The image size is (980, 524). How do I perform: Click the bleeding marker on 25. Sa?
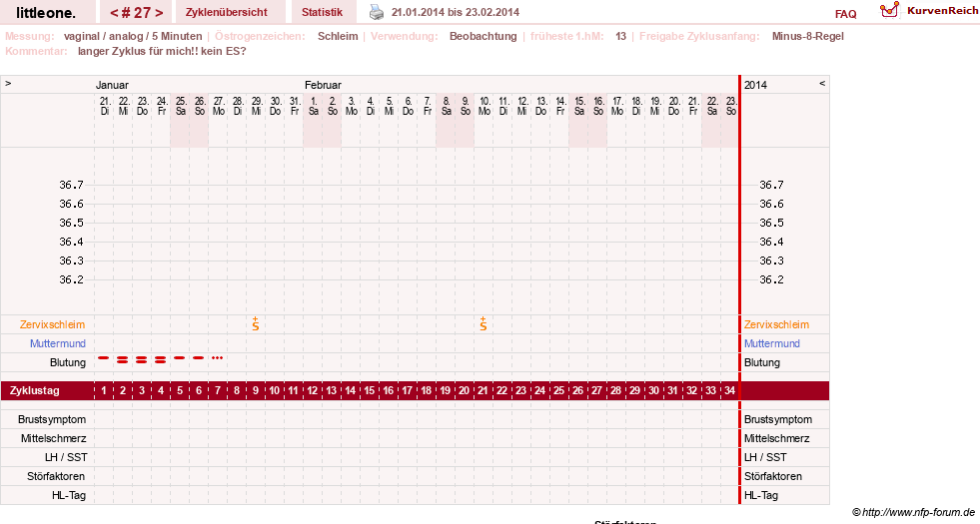(180, 358)
